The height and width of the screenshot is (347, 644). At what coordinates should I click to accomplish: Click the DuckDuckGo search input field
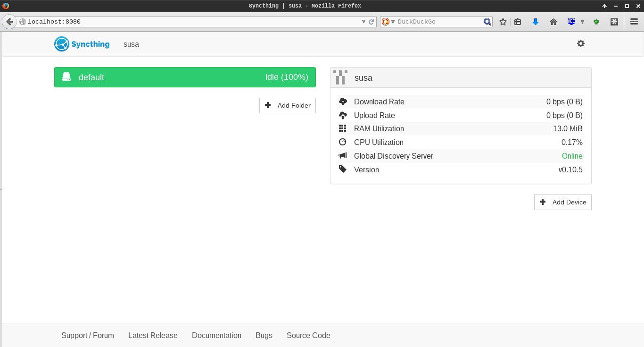(438, 22)
